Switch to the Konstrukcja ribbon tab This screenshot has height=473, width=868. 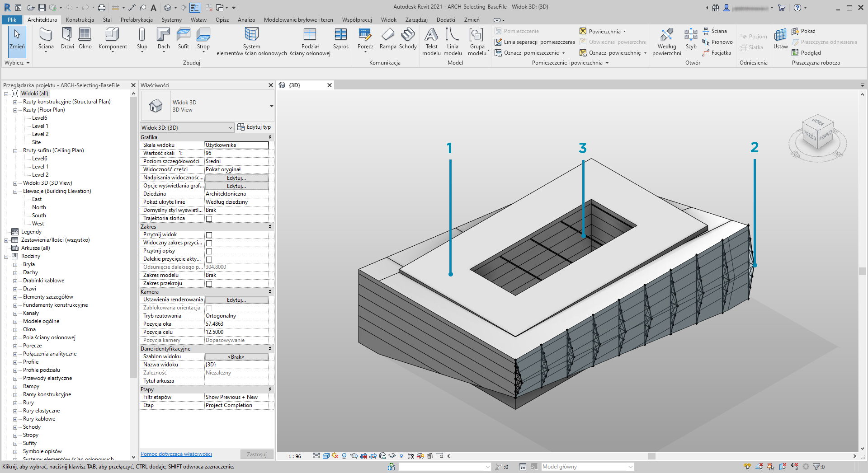point(80,19)
